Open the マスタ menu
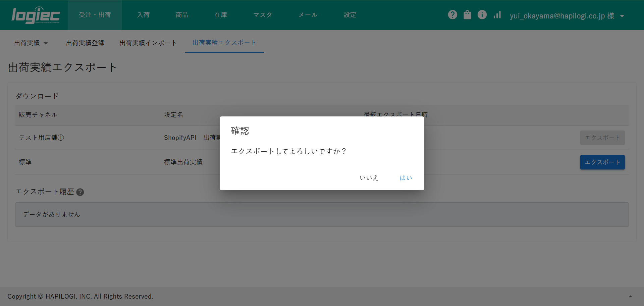The width and height of the screenshot is (644, 306). (x=263, y=15)
